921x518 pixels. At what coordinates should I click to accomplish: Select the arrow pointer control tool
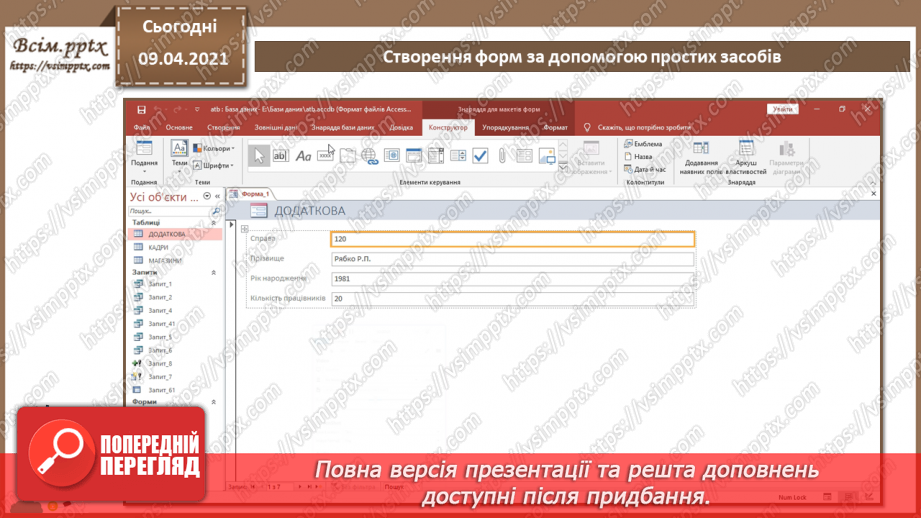tap(258, 155)
